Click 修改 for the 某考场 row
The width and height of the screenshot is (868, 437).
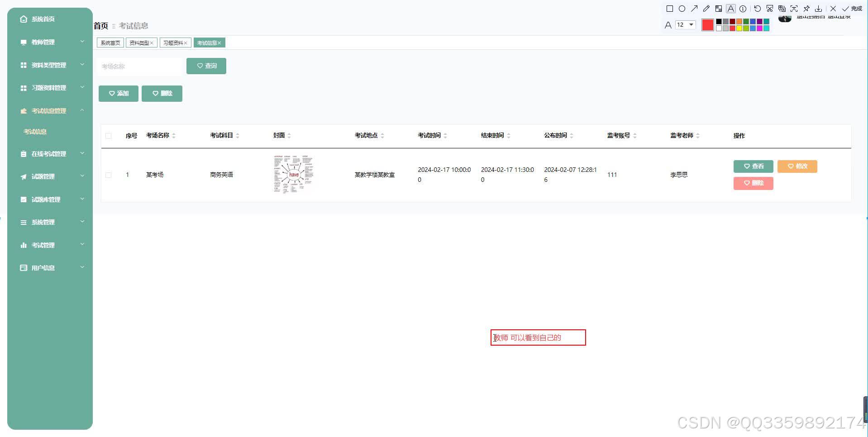[797, 166]
